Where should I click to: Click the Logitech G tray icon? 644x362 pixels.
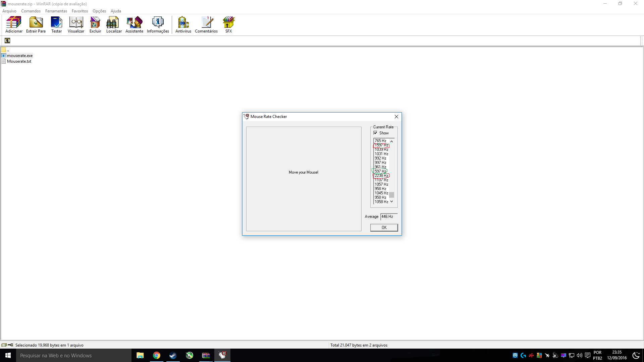pos(523,355)
